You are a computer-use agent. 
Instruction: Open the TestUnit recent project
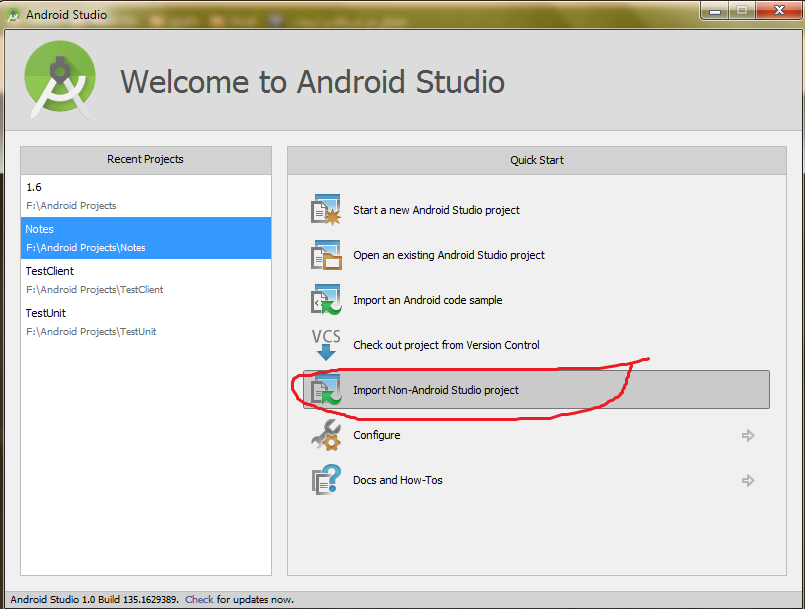tap(146, 322)
